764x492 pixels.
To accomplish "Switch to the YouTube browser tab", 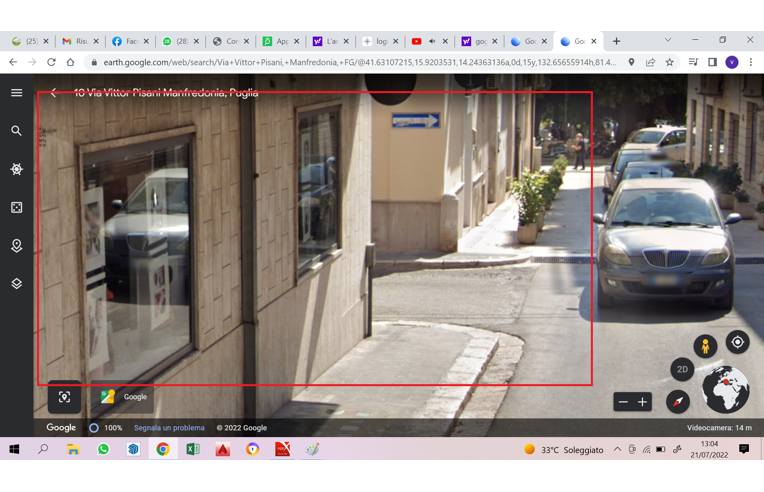I will [425, 41].
